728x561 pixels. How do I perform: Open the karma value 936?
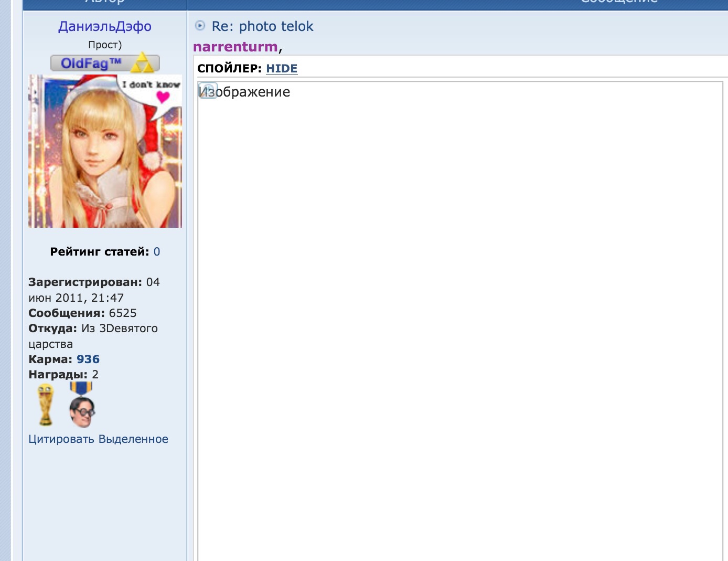[x=88, y=359]
